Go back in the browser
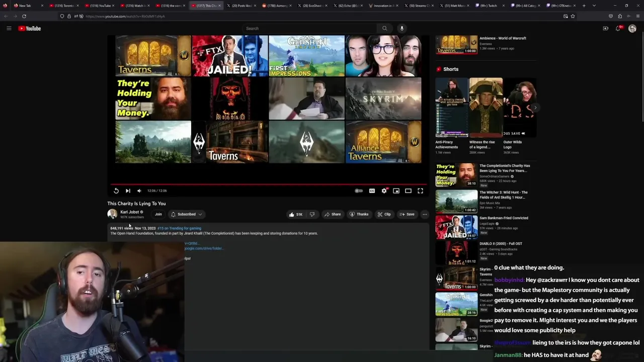644x362 pixels. 6,16
